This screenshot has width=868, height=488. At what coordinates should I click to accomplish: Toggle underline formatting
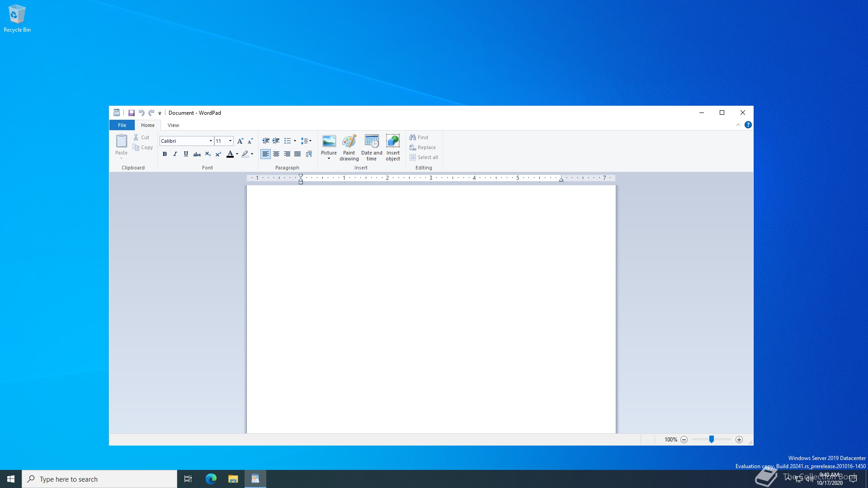tap(186, 154)
